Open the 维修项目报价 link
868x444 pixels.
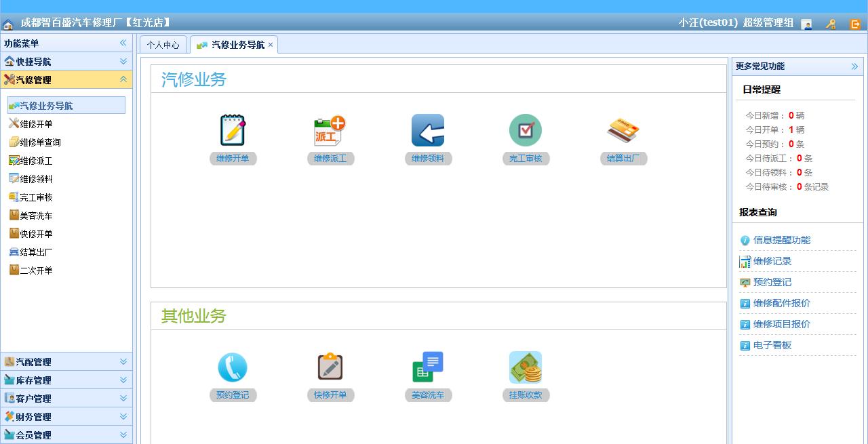click(782, 324)
